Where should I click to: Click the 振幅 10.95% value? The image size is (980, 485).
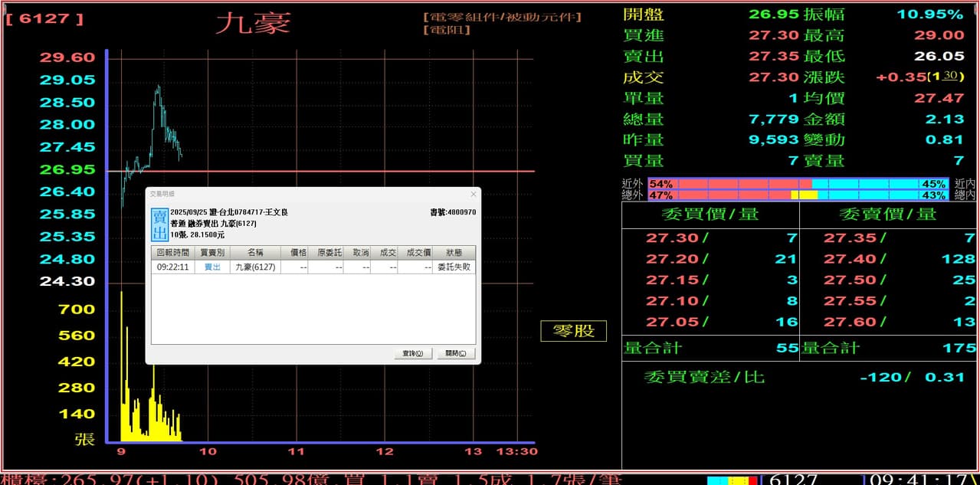coord(930,14)
